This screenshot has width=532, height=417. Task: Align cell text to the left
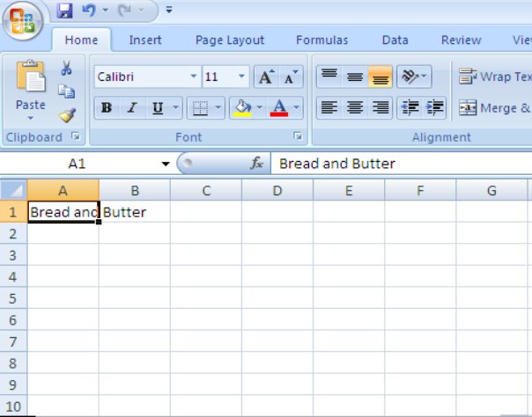pyautogui.click(x=329, y=107)
